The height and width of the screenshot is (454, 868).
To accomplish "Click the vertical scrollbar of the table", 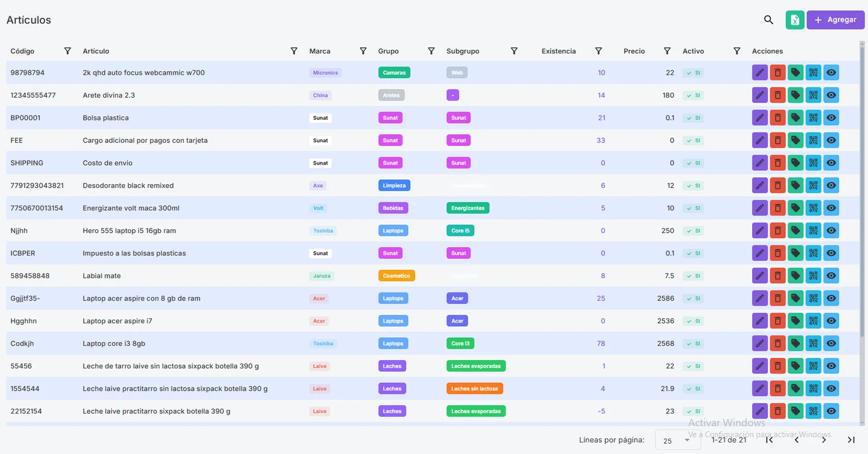I will coord(862,232).
